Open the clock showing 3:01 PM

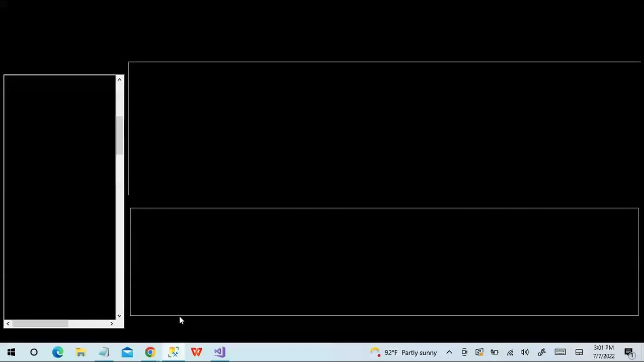604,352
